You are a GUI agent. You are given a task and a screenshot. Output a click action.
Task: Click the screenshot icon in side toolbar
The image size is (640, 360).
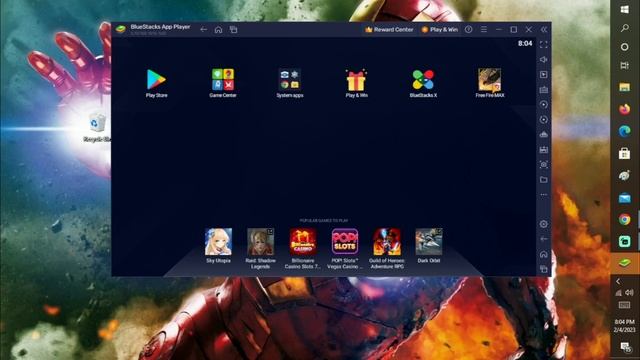point(544,164)
